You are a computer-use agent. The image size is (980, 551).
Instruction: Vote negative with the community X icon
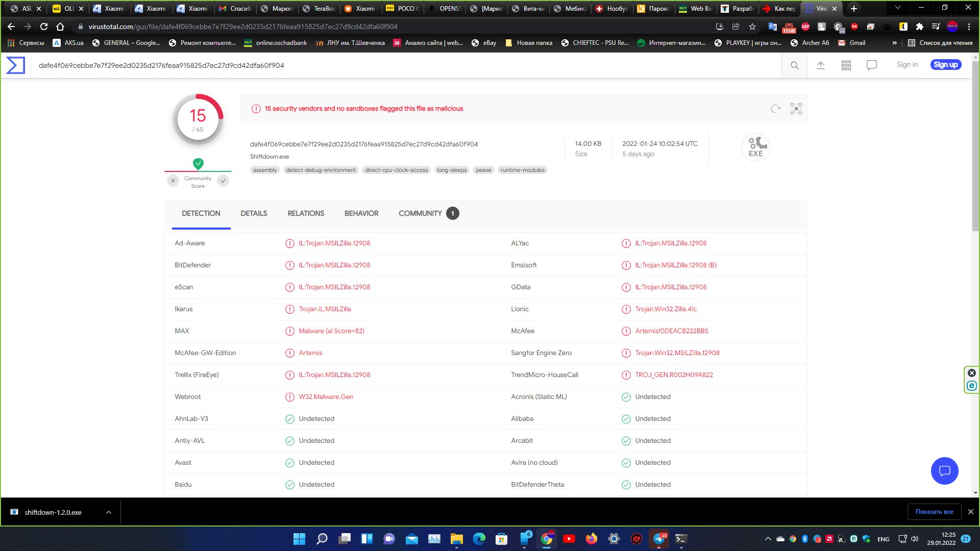[173, 181]
